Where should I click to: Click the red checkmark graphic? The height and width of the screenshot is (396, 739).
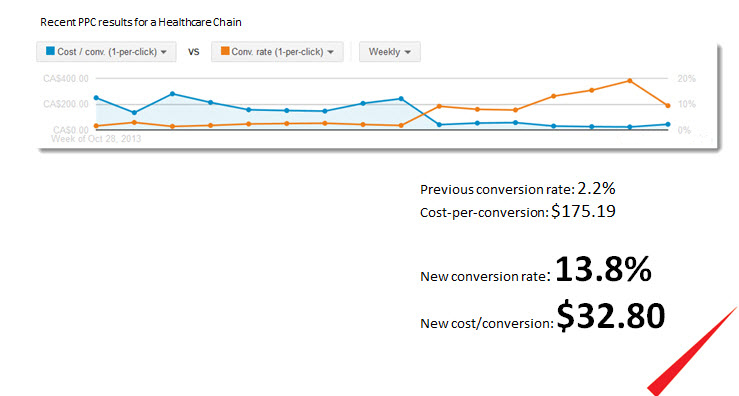(693, 351)
